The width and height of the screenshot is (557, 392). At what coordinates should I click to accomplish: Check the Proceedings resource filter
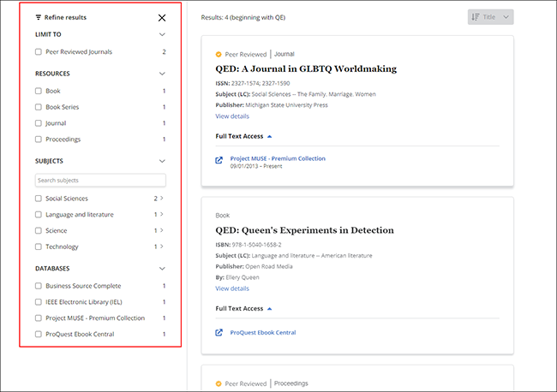(39, 139)
